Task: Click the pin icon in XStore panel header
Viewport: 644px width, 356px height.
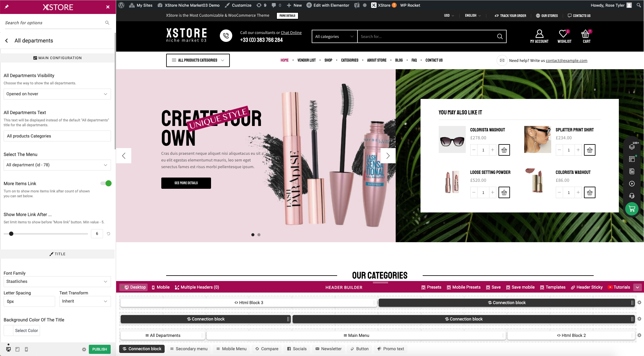Action: [x=7, y=7]
